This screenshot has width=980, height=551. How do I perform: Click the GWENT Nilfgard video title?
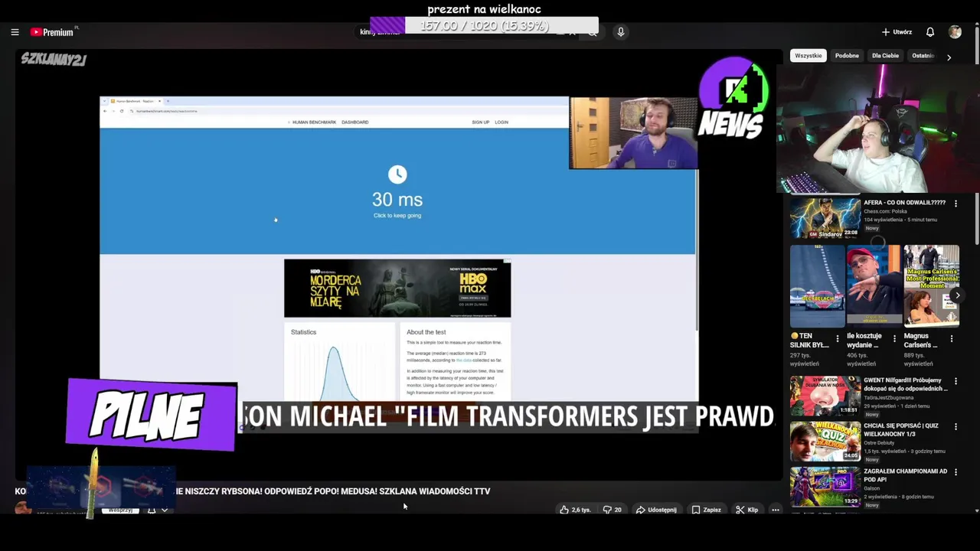point(906,384)
